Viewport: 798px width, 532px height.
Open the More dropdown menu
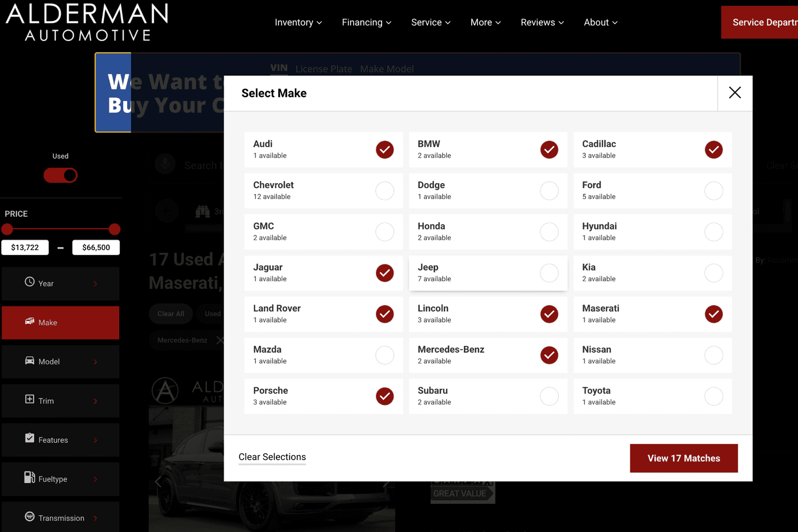pyautogui.click(x=486, y=22)
